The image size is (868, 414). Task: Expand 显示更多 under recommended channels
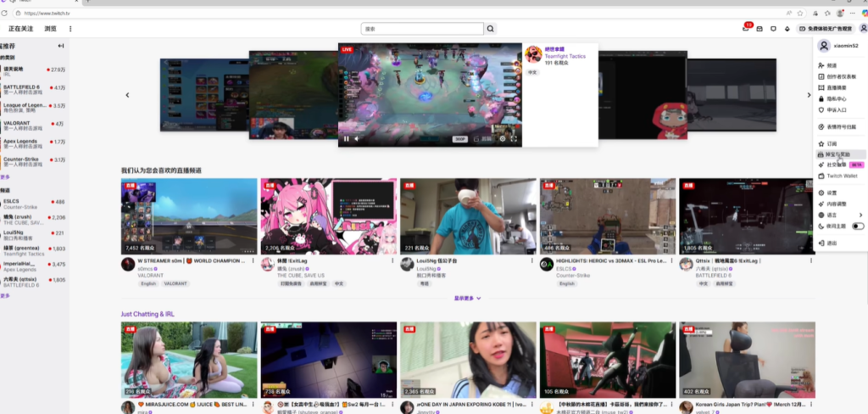point(467,298)
